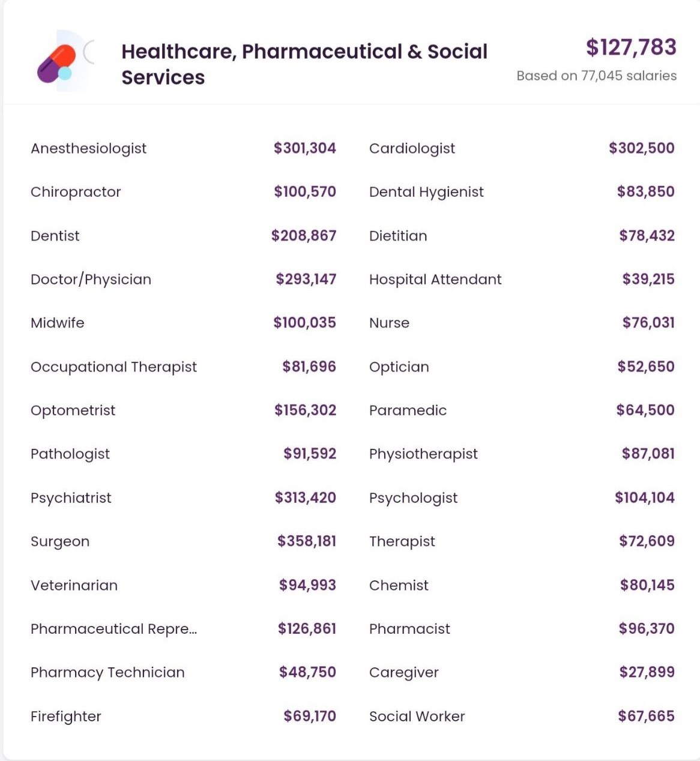The image size is (700, 761).
Task: Select the Caregiver job title
Action: pyautogui.click(x=403, y=673)
